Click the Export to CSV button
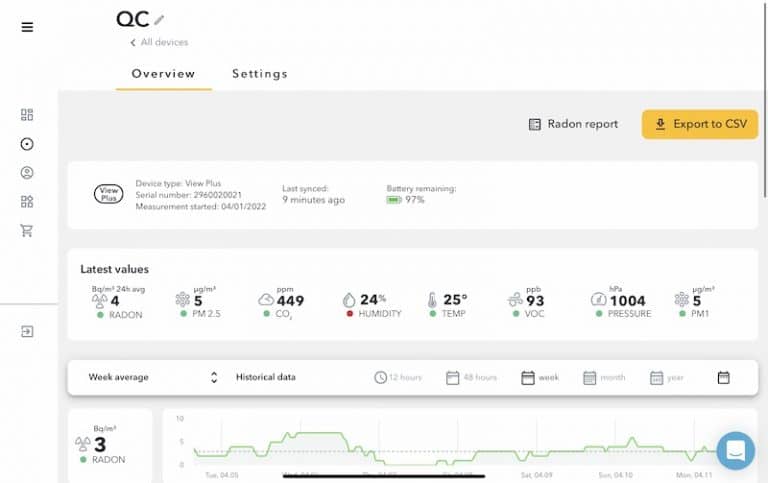Screen dimensions: 768x483 tap(700, 124)
